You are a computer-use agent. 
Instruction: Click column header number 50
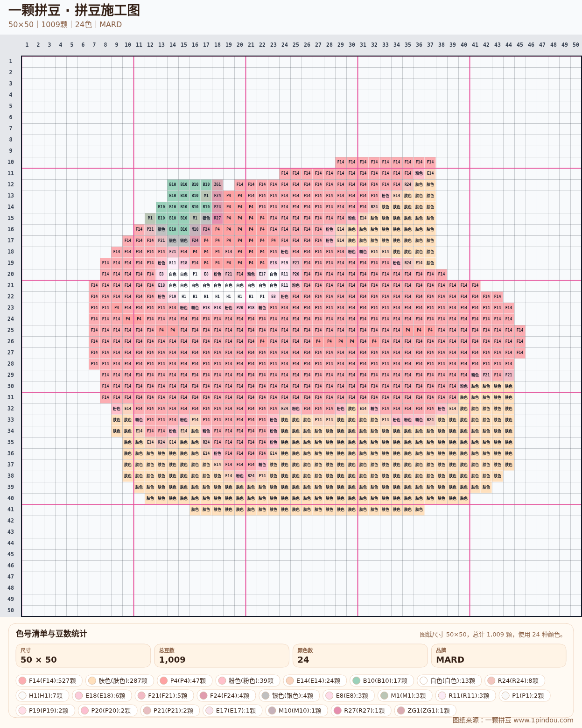point(576,45)
